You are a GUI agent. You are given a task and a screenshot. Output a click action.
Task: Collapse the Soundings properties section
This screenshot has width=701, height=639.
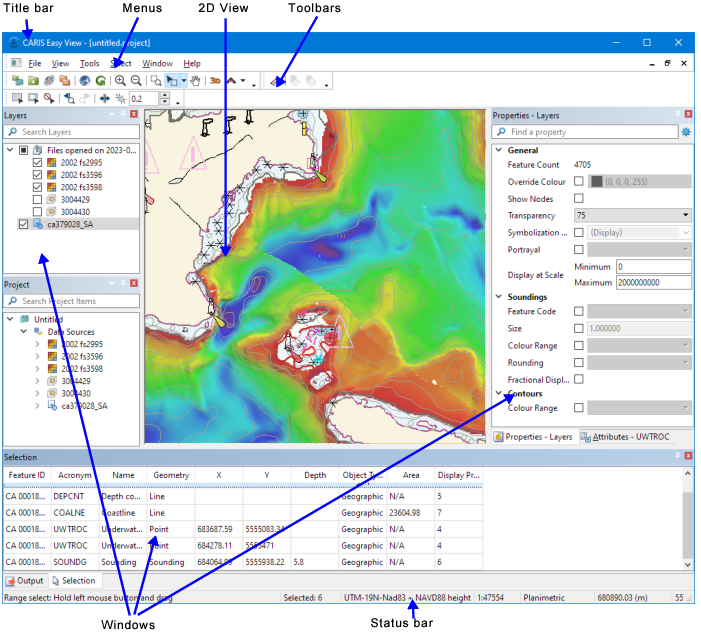tap(499, 297)
